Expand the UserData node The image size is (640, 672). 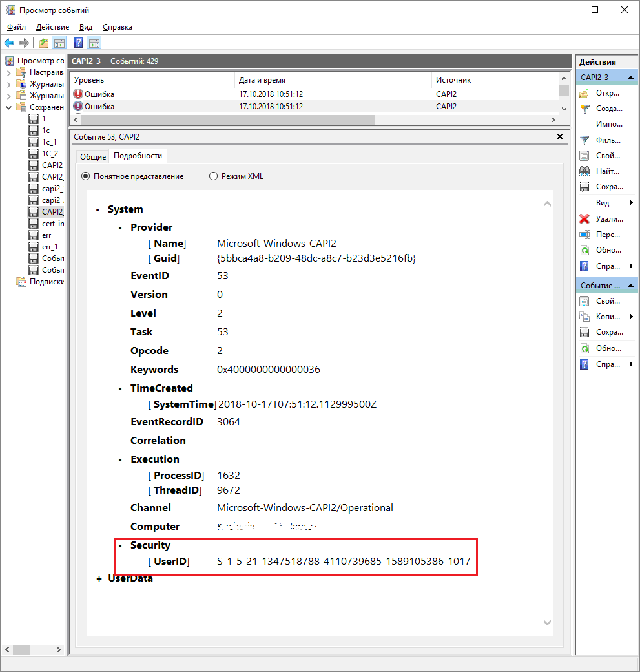click(99, 579)
